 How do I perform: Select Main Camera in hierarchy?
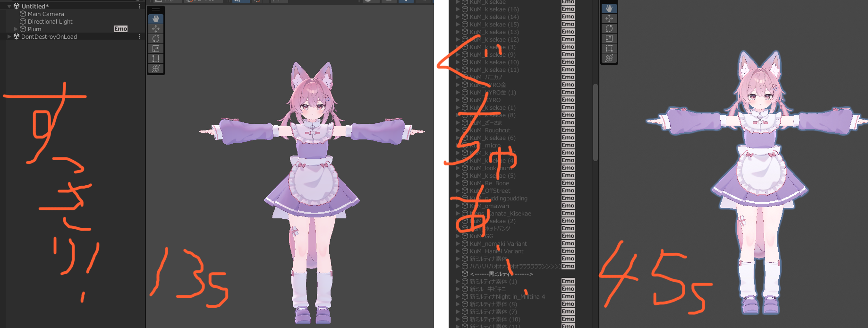(46, 14)
